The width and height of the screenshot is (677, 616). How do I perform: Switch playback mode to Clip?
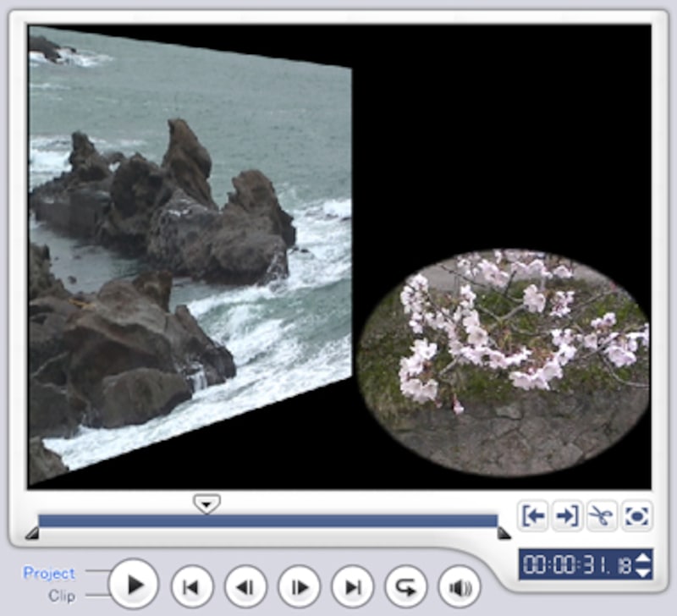click(61, 596)
